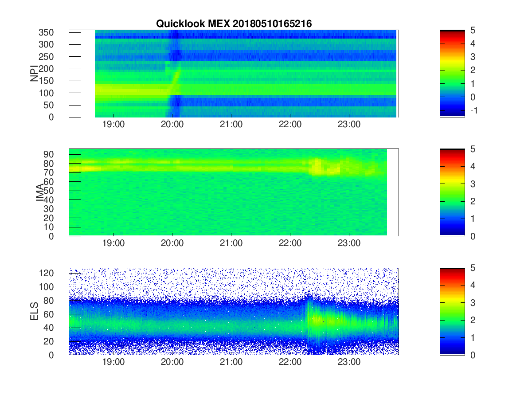Image resolution: width=532 pixels, height=399 pixels.
Task: Click the 0 tick on ELS colorbar
Action: click(473, 355)
